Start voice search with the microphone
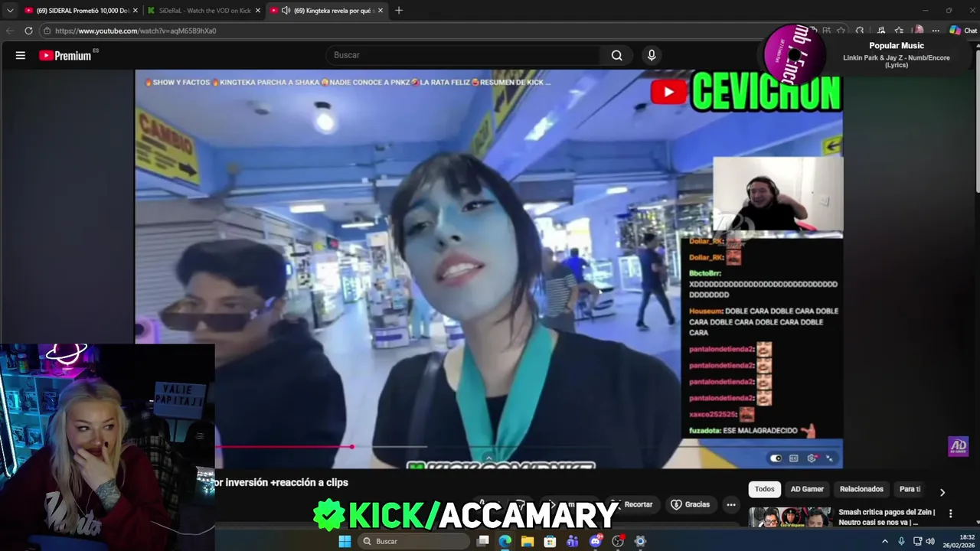Viewport: 980px width, 551px height. [652, 55]
